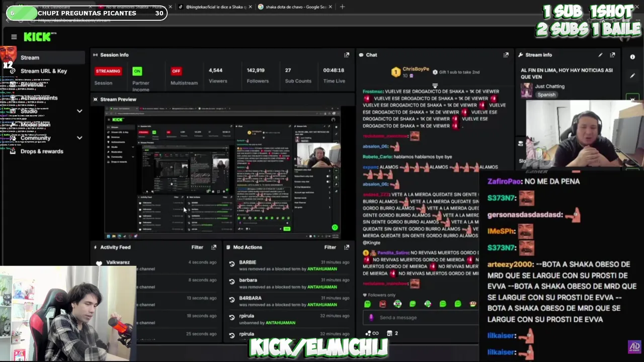The width and height of the screenshot is (644, 362).
Task: Close the shaka dota de chavo Google tab
Action: coord(331,7)
